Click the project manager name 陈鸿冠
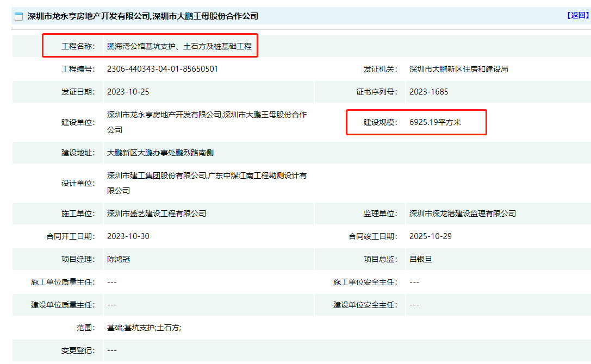This screenshot has height=364, width=591. tap(119, 259)
